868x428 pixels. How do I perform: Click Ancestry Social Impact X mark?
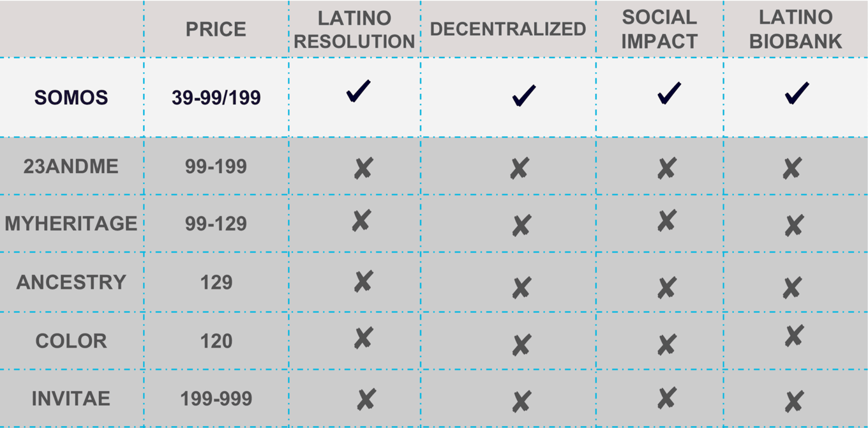[667, 287]
